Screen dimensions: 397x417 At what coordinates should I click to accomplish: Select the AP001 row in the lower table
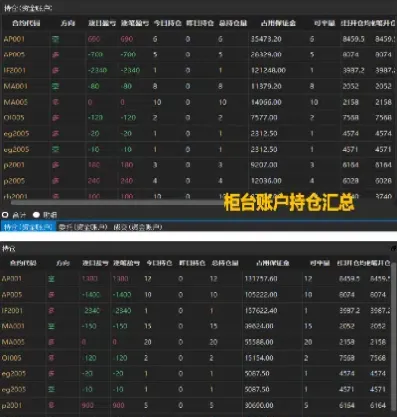tap(196, 279)
